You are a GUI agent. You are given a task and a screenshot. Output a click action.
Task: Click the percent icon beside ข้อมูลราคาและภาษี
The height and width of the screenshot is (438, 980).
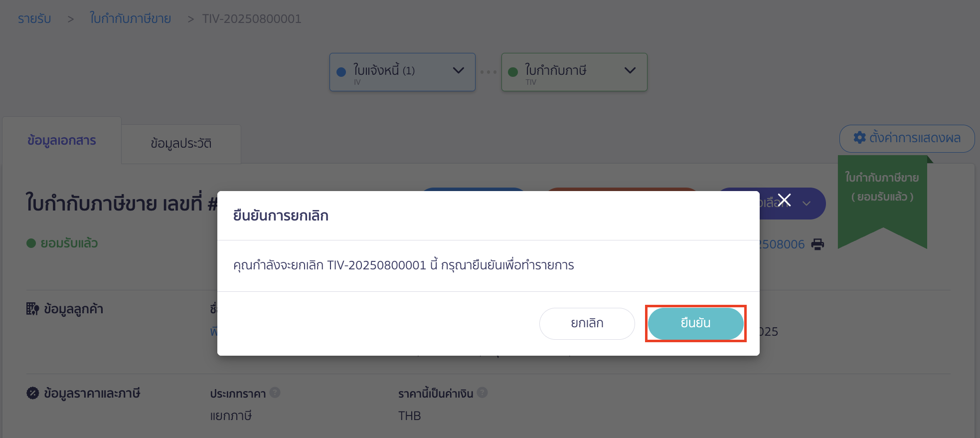point(32,393)
